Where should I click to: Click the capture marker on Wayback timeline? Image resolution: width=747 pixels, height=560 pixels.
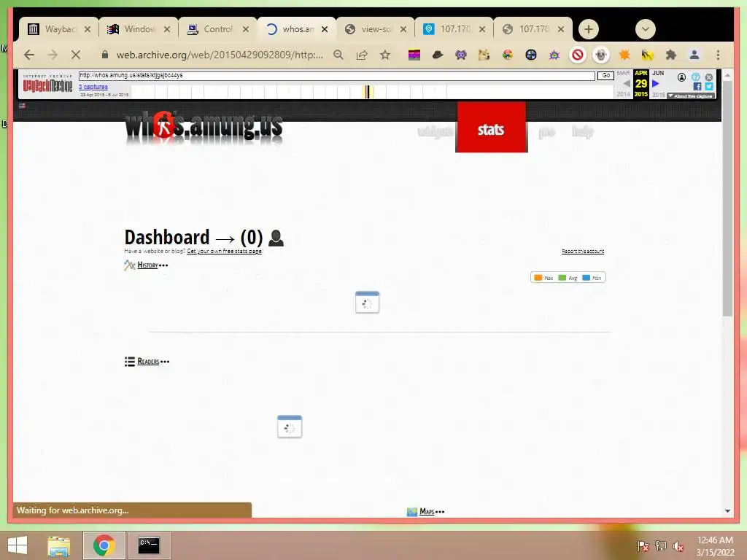(x=368, y=91)
